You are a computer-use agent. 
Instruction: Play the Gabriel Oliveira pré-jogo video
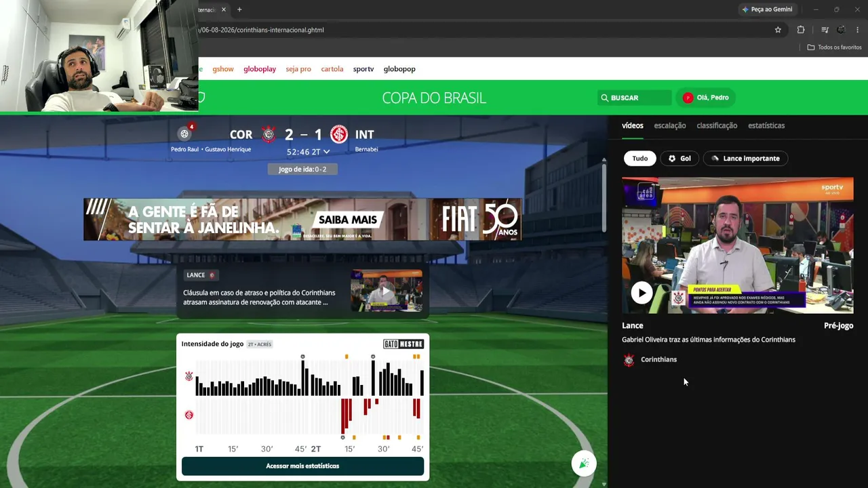(x=642, y=293)
